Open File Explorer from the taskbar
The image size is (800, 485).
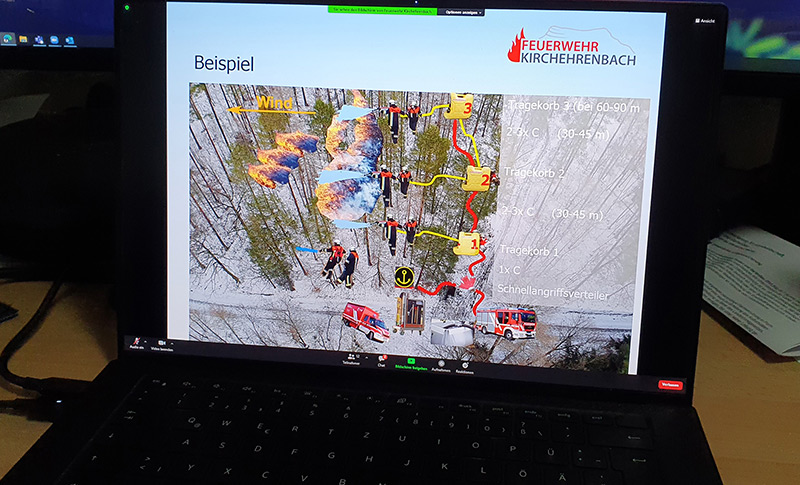point(23,39)
